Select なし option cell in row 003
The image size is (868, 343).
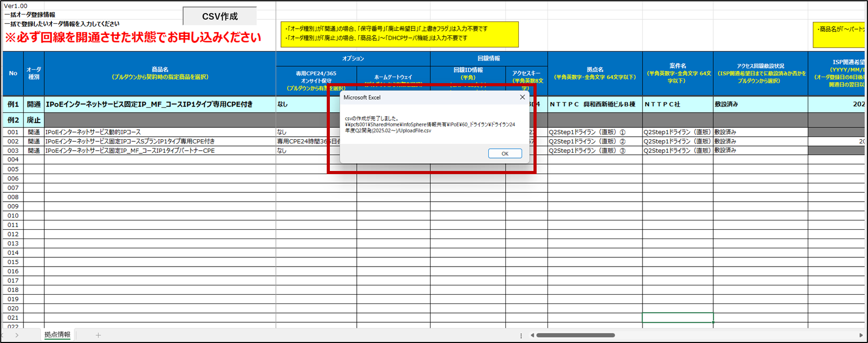coord(308,151)
